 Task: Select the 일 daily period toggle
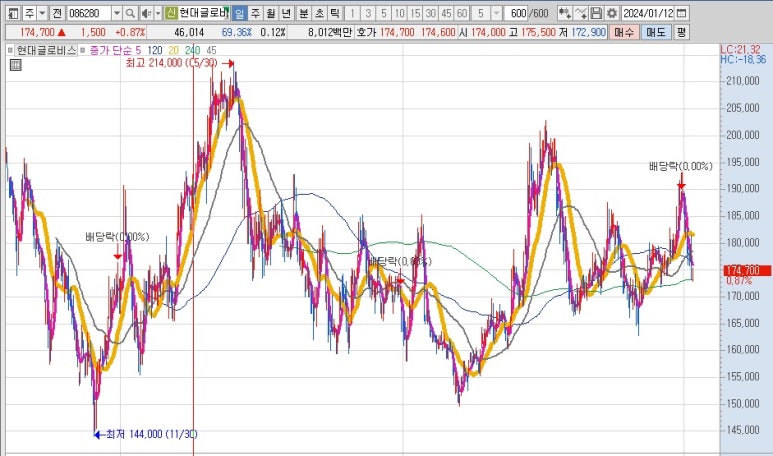tap(240, 13)
